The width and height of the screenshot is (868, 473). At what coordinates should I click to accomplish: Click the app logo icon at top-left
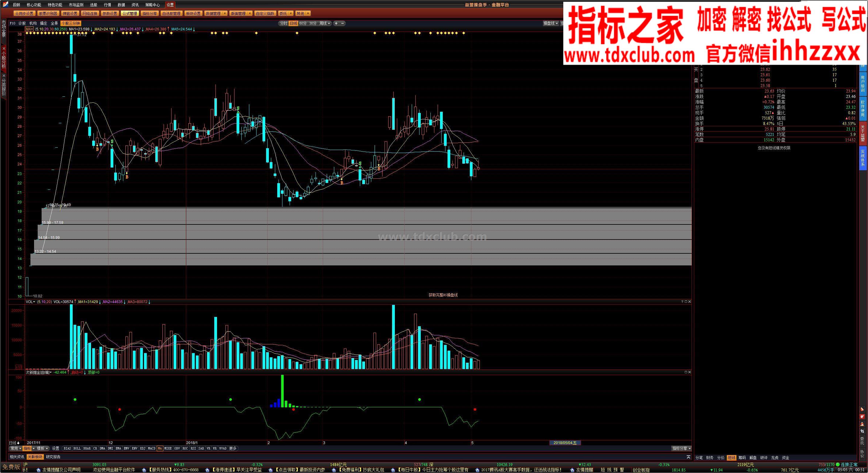[x=5, y=5]
